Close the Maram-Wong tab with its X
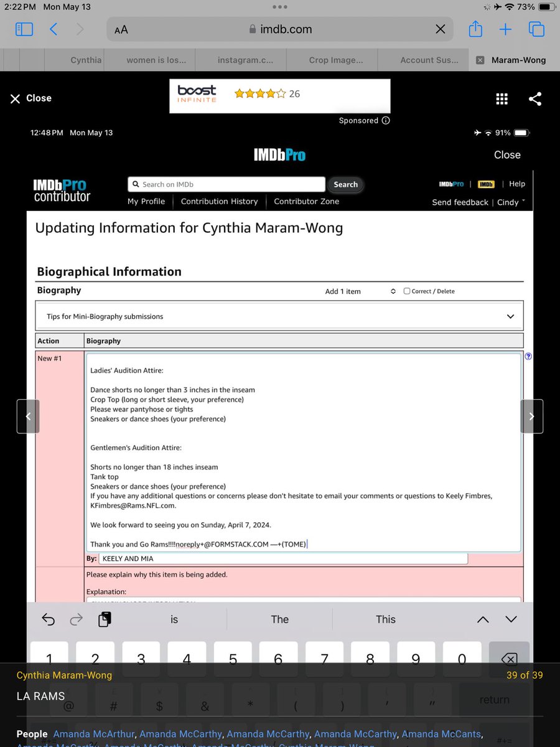Viewport: 560px width, 747px height. point(480,60)
